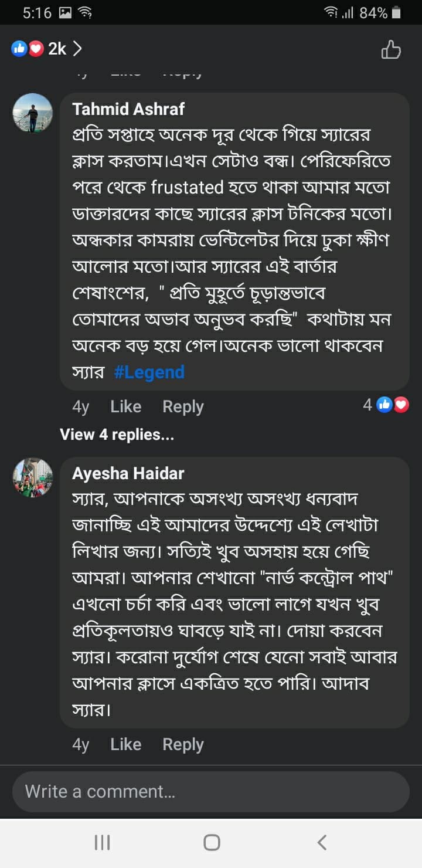Like Ayesha Haidar's comment
The image size is (422, 868).
click(125, 744)
